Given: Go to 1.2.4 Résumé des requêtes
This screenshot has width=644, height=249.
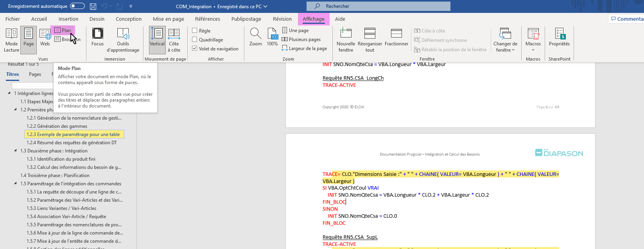Looking at the screenshot, I should point(72,142).
